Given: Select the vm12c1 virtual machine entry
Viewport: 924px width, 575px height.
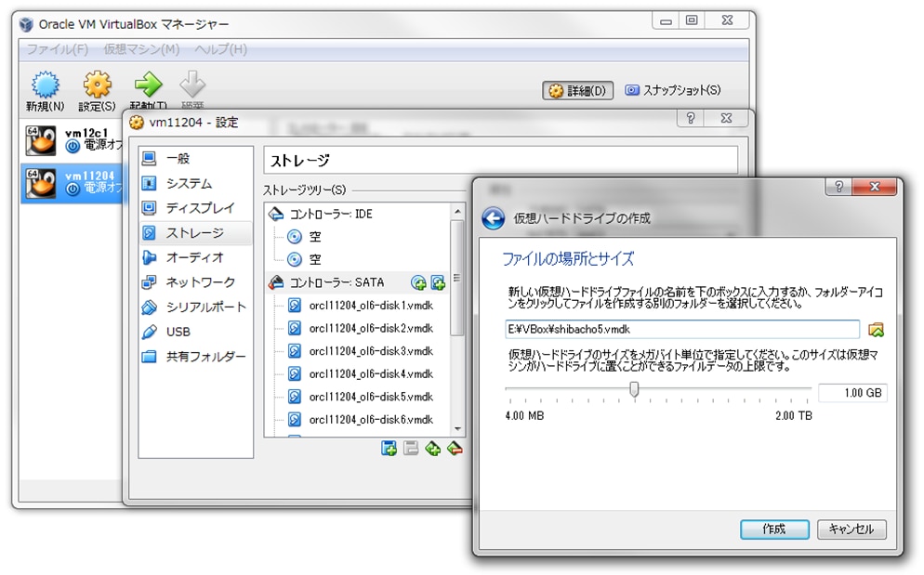Looking at the screenshot, I should click(73, 139).
